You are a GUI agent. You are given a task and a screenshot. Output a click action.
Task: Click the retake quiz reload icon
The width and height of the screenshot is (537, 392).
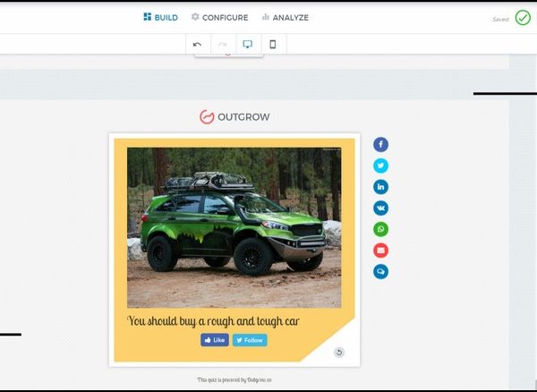click(339, 352)
